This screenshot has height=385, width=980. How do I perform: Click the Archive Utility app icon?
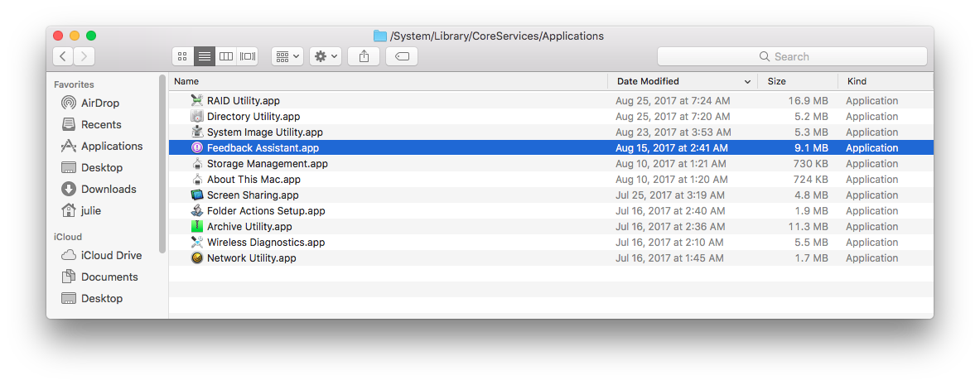[x=197, y=227]
